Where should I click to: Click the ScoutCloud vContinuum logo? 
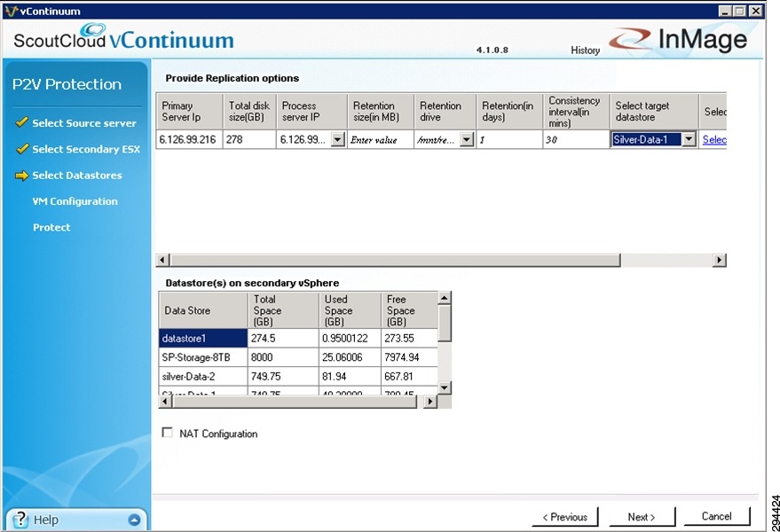coord(123,38)
